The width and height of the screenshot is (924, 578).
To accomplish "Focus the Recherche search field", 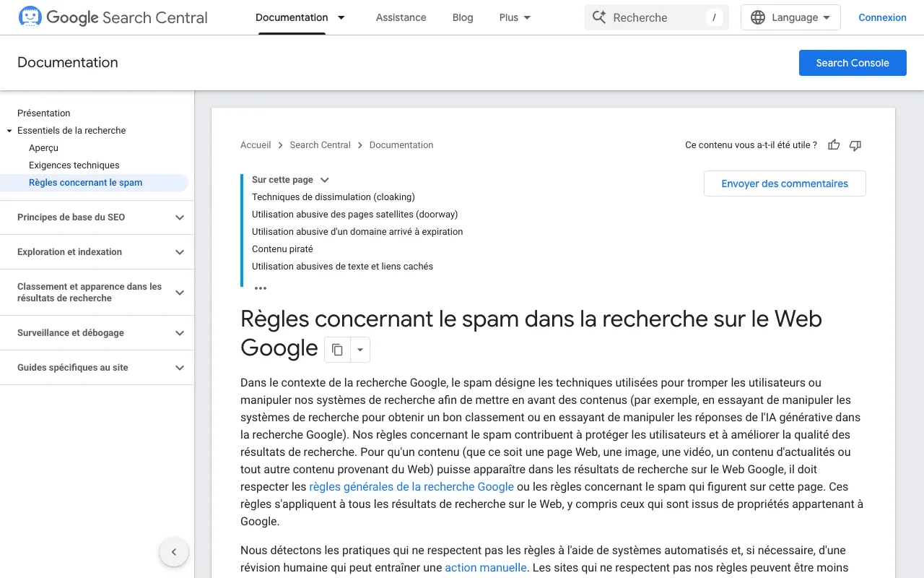I will click(657, 17).
